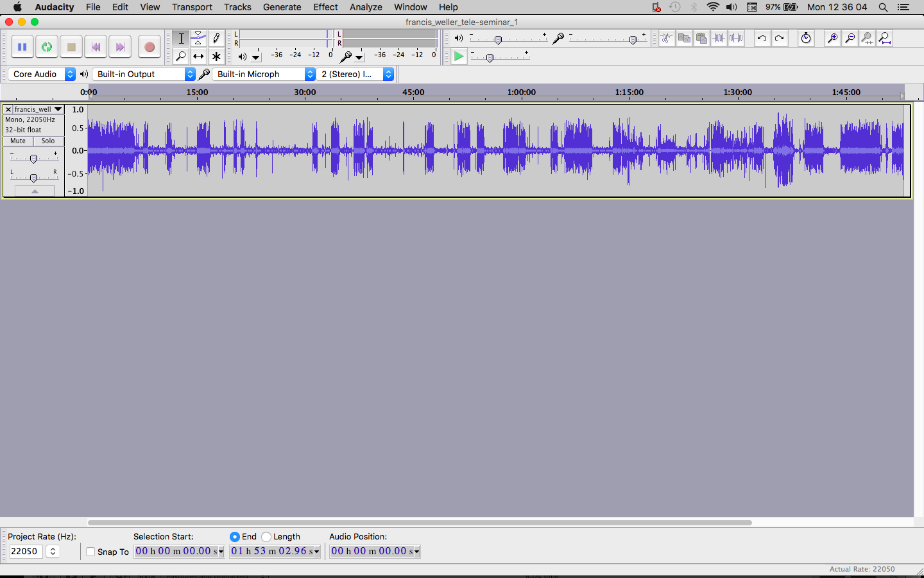The width and height of the screenshot is (924, 578).
Task: Click the Stop button
Action: click(71, 47)
